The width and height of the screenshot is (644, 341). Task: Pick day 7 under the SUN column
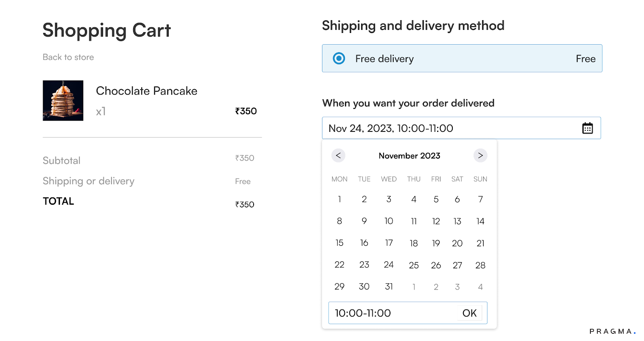(480, 199)
